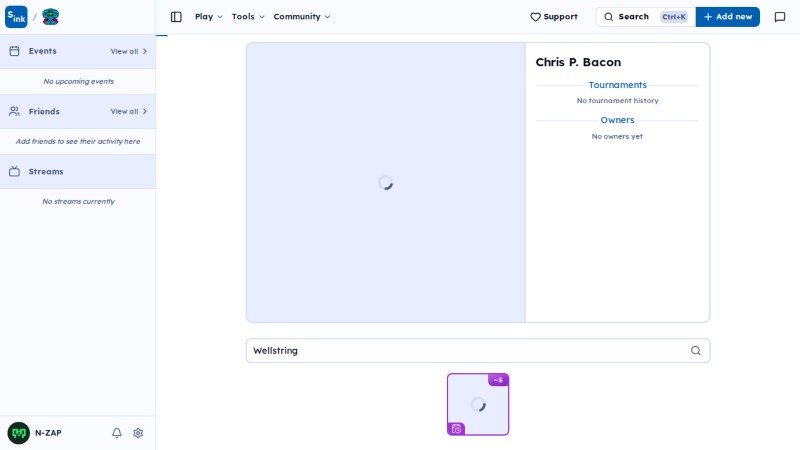800x450 pixels.
Task: Open the chat bubble icon
Action: (780, 17)
